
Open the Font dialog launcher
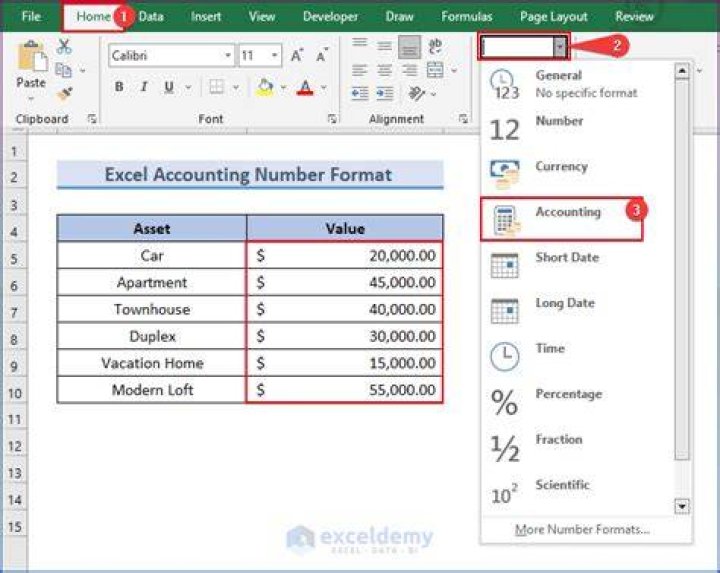click(x=332, y=119)
